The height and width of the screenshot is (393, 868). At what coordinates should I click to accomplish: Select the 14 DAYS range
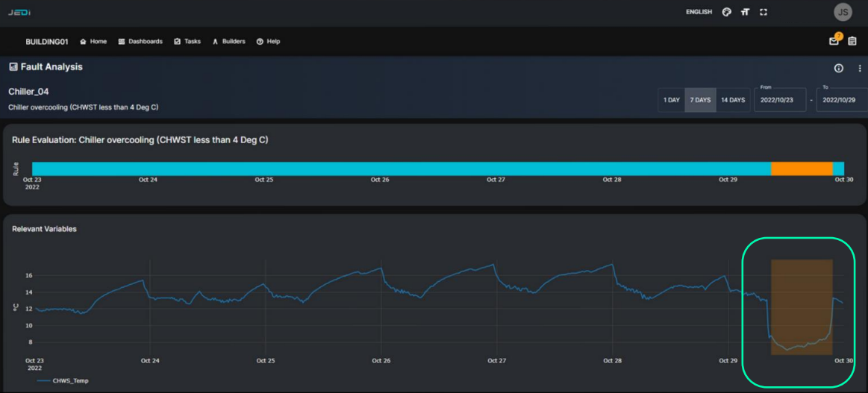click(733, 100)
